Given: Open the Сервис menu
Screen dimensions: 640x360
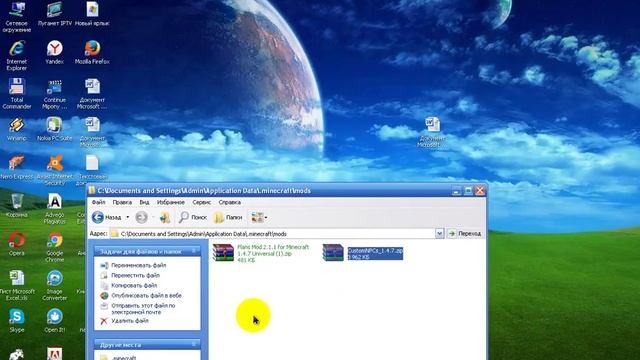Looking at the screenshot, I should (x=202, y=202).
